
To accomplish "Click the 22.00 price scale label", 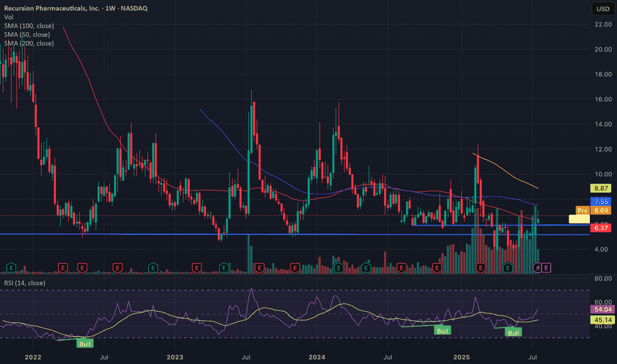I will click(x=603, y=24).
